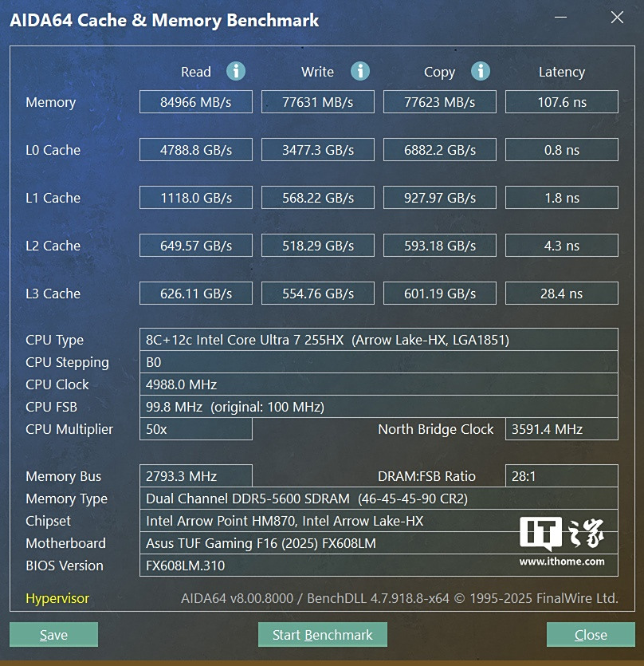
Task: Click CPU Clock value 4988.0 MHz
Action: [x=379, y=384]
